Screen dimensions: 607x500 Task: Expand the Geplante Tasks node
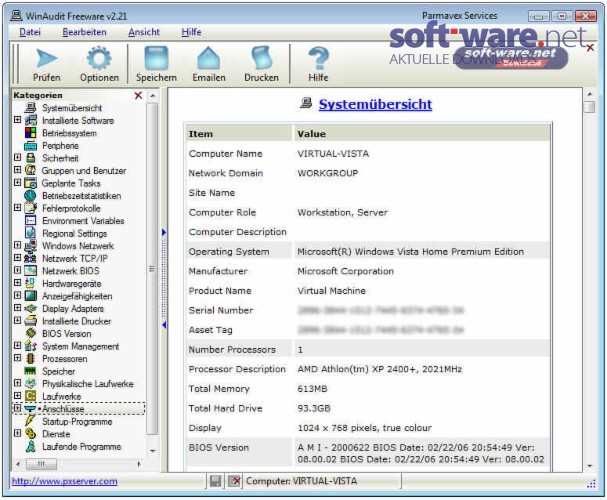click(x=17, y=182)
